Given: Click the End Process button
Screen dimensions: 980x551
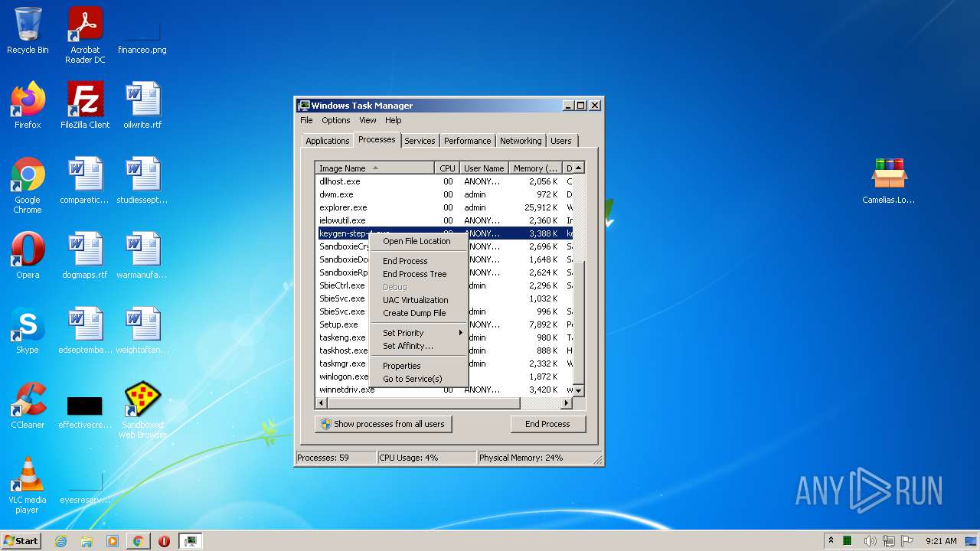Looking at the screenshot, I should coord(547,424).
